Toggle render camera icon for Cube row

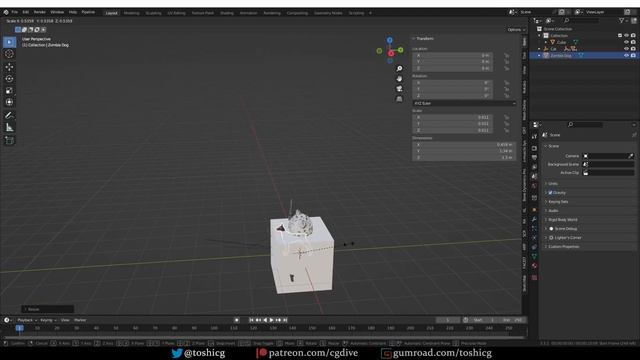(x=633, y=42)
